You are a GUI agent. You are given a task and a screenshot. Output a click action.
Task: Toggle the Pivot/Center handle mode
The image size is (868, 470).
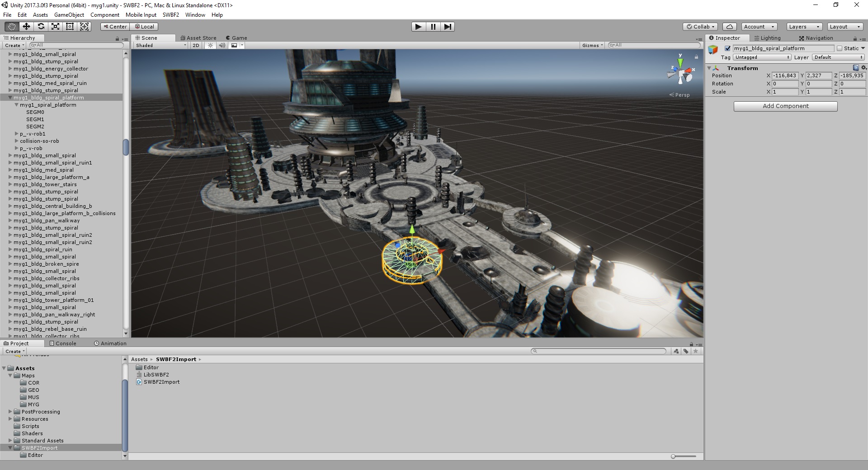point(114,27)
